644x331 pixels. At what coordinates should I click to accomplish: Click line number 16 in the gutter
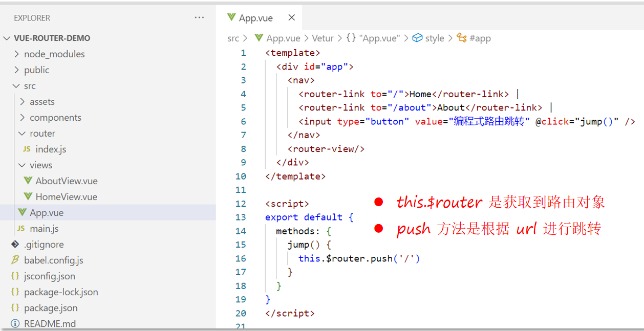(x=241, y=258)
